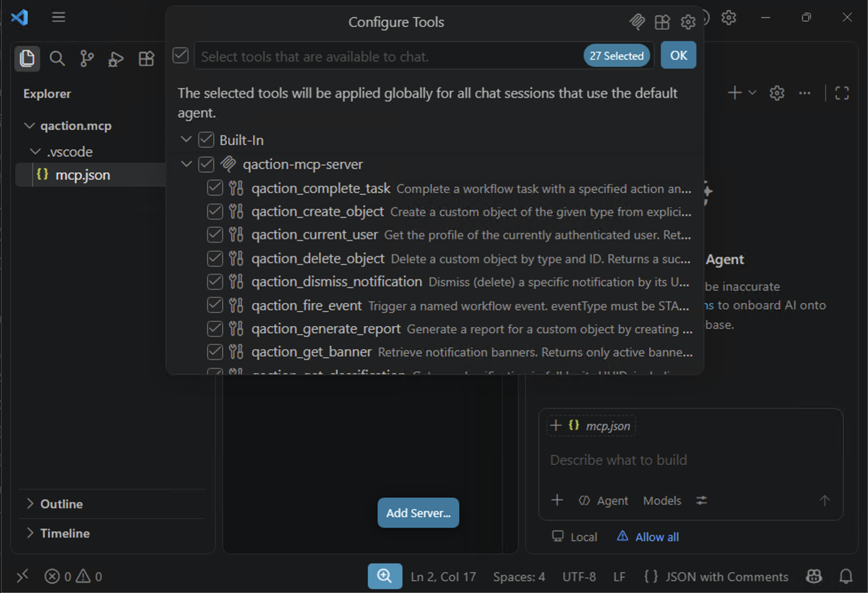Viewport: 868px width, 593px height.
Task: Open chat panel more actions ellipsis
Action: 805,93
